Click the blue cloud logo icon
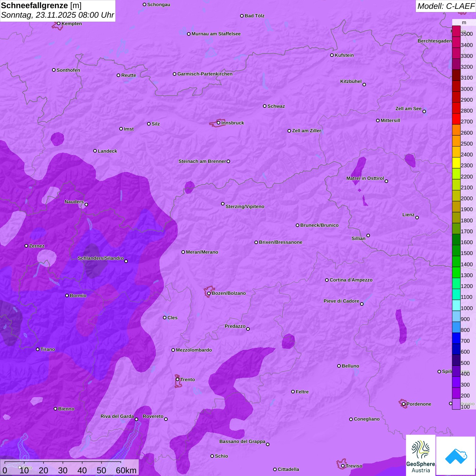Image resolution: width=476 pixels, height=476 pixels. click(456, 456)
